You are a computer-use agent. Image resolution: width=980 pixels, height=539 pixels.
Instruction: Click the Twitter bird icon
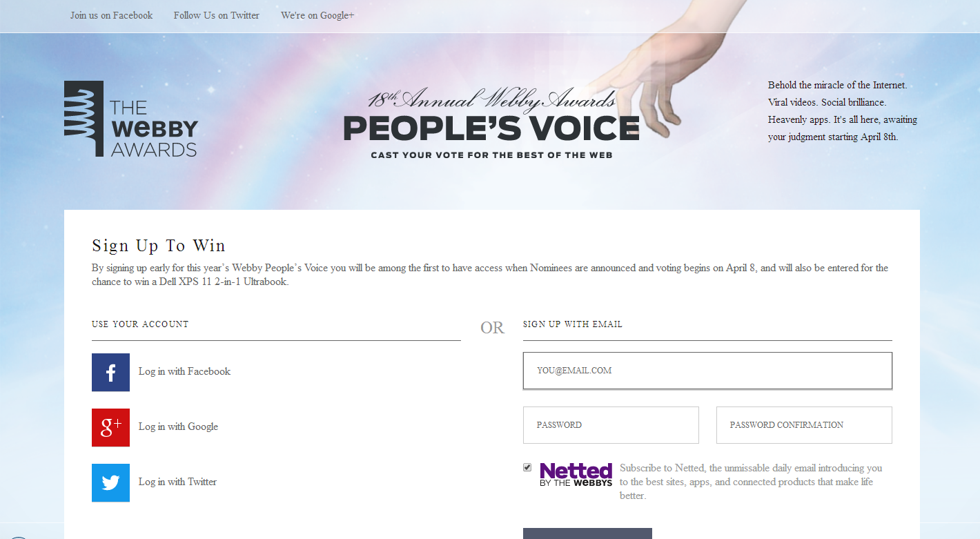[x=110, y=482]
